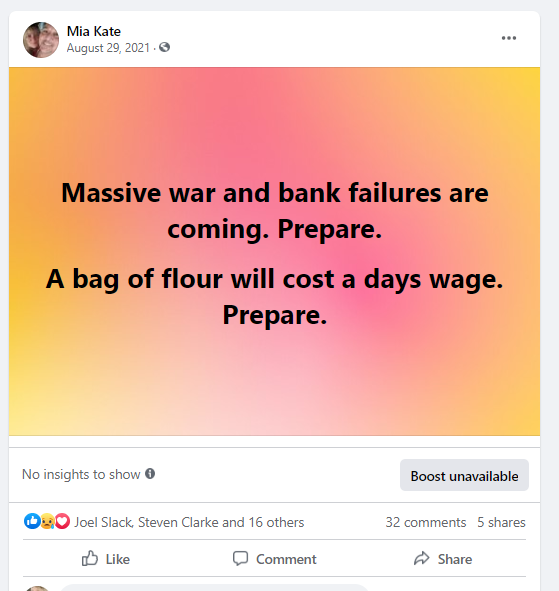
Task: Click the Comment button label
Action: point(286,559)
